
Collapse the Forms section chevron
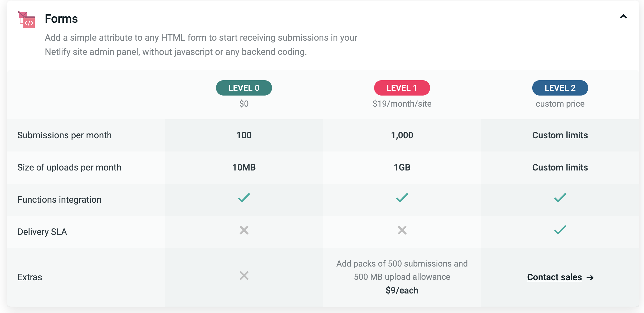[x=623, y=17]
